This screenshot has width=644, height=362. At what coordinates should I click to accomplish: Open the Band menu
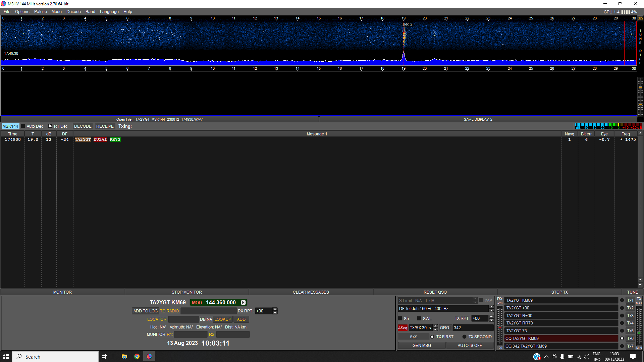coord(90,12)
